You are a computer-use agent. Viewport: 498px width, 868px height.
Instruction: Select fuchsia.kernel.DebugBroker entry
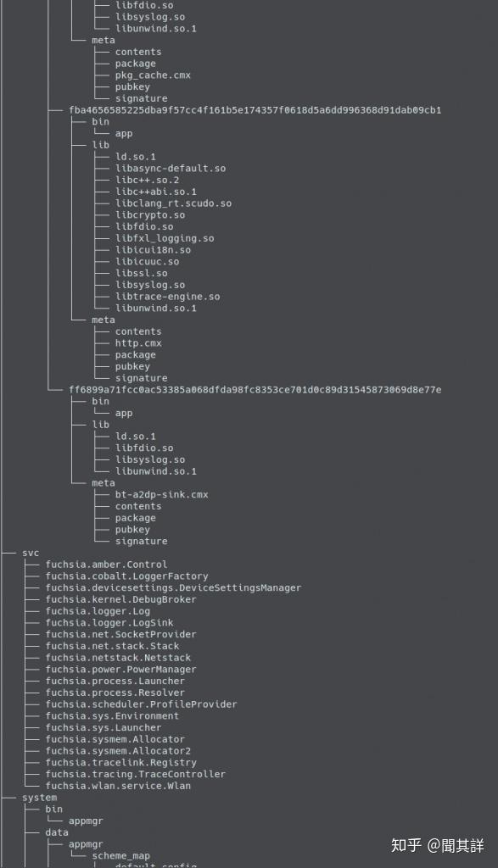pyautogui.click(x=120, y=599)
